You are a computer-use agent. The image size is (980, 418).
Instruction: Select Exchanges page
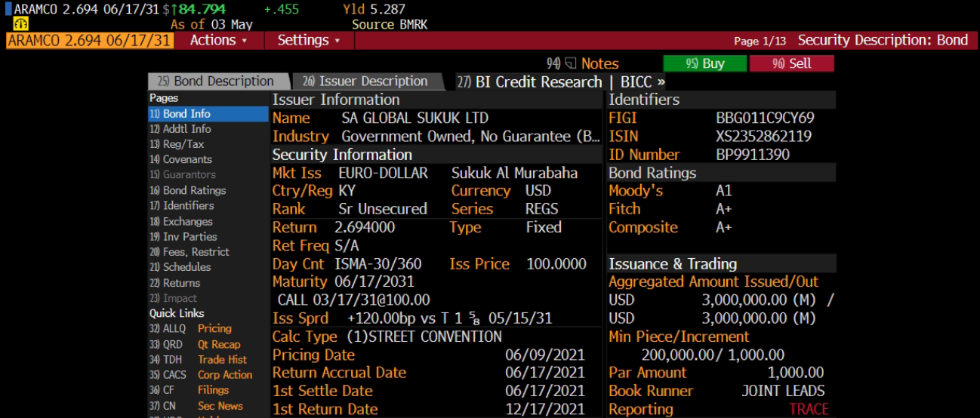click(208, 221)
